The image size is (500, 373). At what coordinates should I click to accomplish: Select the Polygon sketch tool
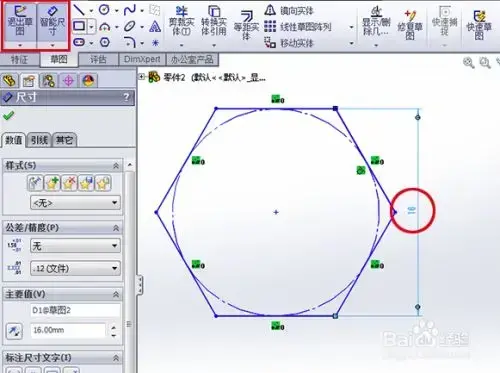pos(105,42)
